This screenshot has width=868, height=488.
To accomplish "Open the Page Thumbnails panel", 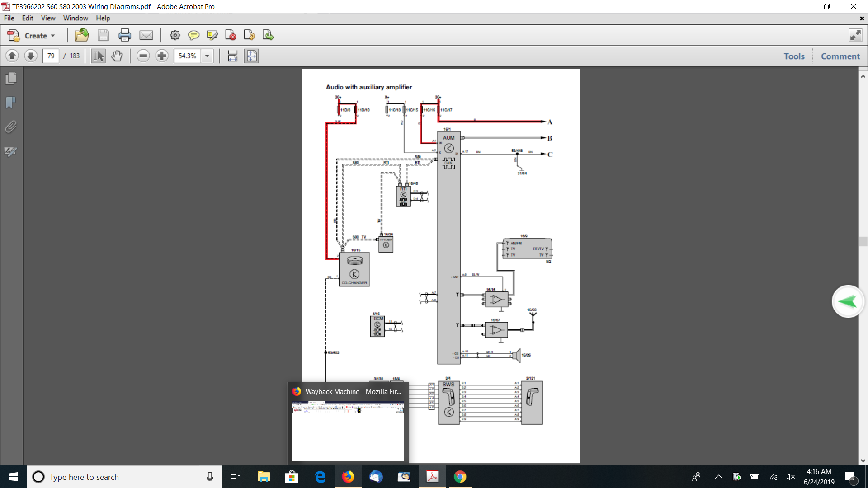I will (x=11, y=79).
